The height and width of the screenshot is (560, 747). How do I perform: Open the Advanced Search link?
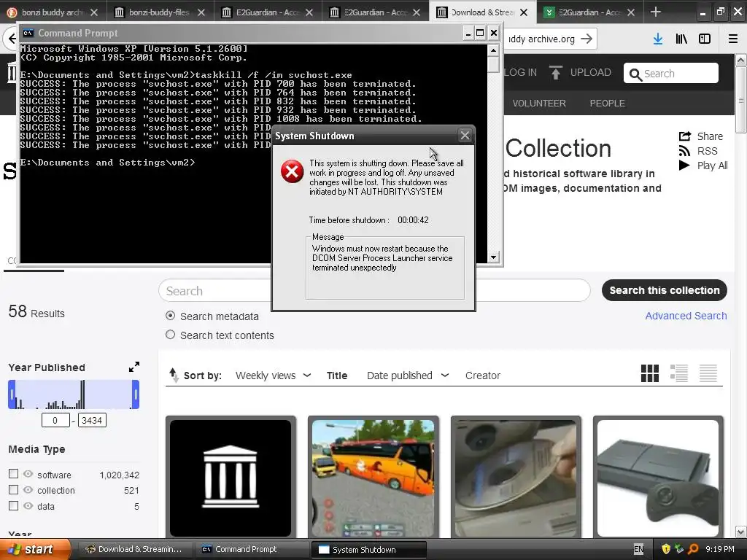tap(686, 316)
